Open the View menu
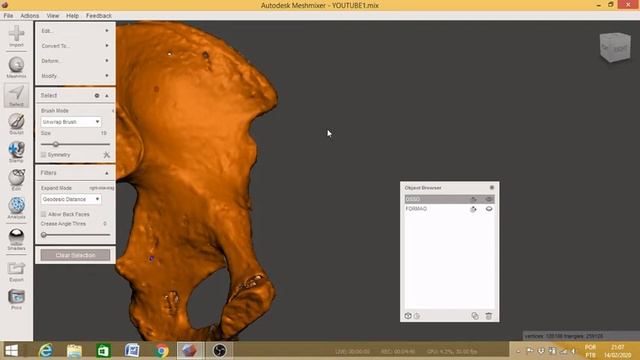The height and width of the screenshot is (360, 640). [53, 16]
